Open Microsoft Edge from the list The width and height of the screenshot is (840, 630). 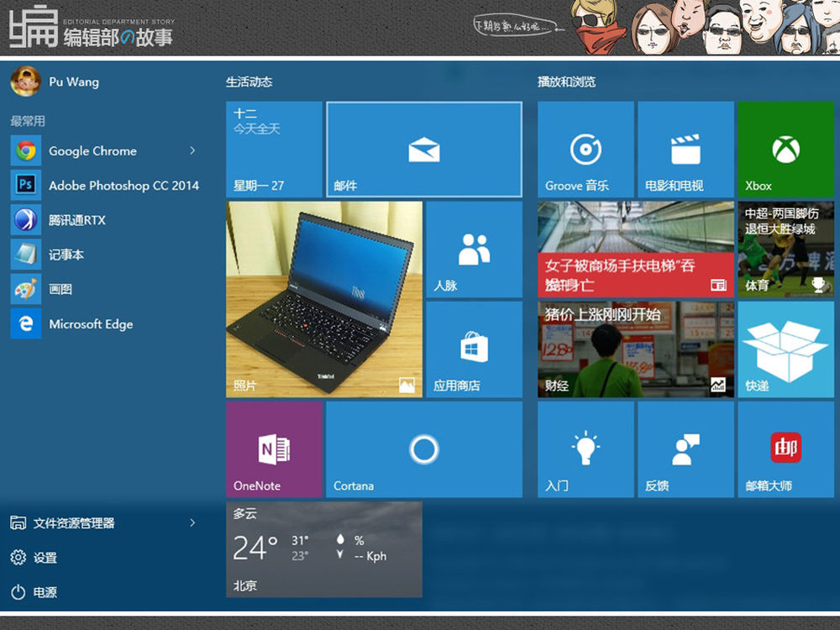91,324
